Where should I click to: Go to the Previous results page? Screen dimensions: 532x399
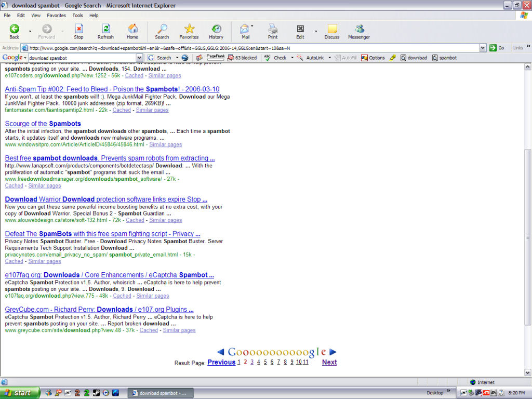pyautogui.click(x=221, y=362)
